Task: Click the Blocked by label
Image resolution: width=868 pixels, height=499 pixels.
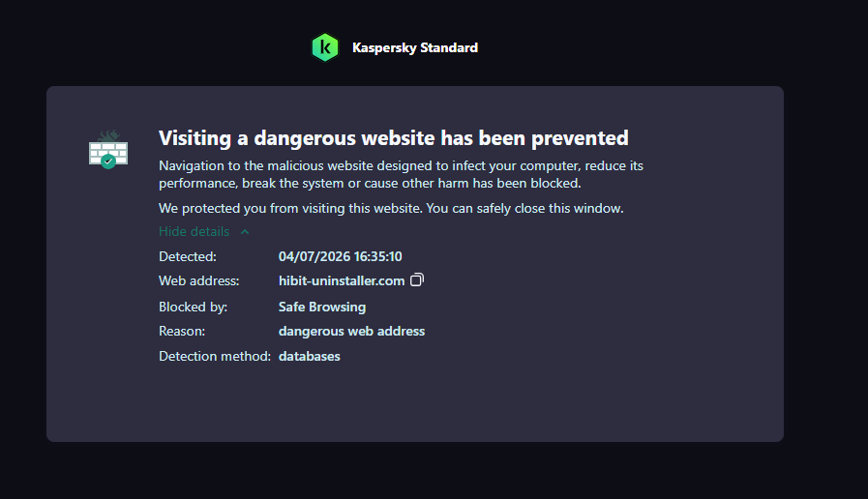Action: [194, 307]
